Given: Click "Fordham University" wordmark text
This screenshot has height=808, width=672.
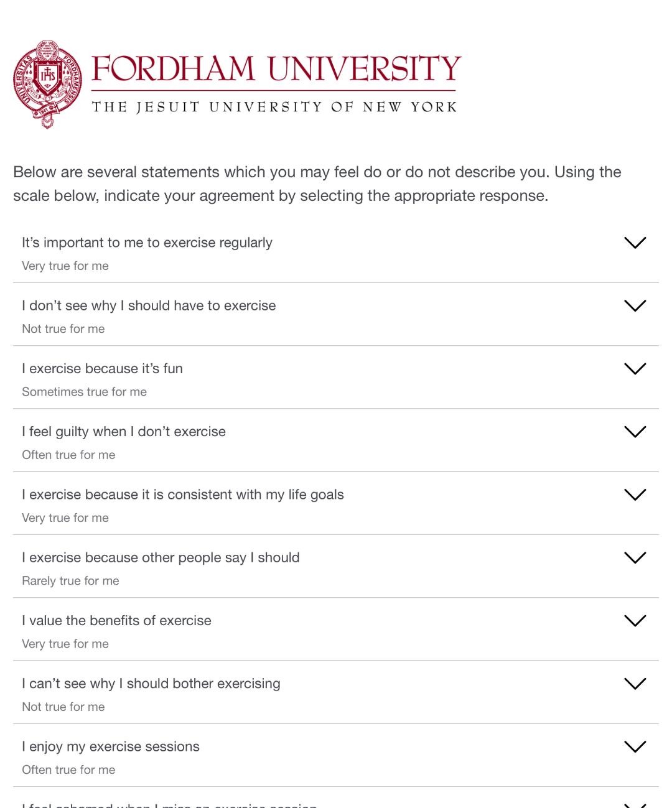Looking at the screenshot, I should tap(276, 68).
